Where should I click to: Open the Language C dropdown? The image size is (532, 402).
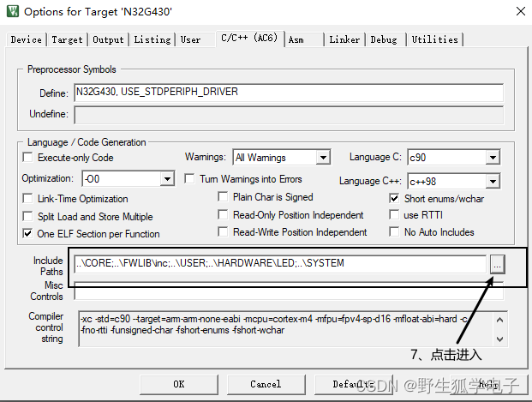tap(493, 158)
